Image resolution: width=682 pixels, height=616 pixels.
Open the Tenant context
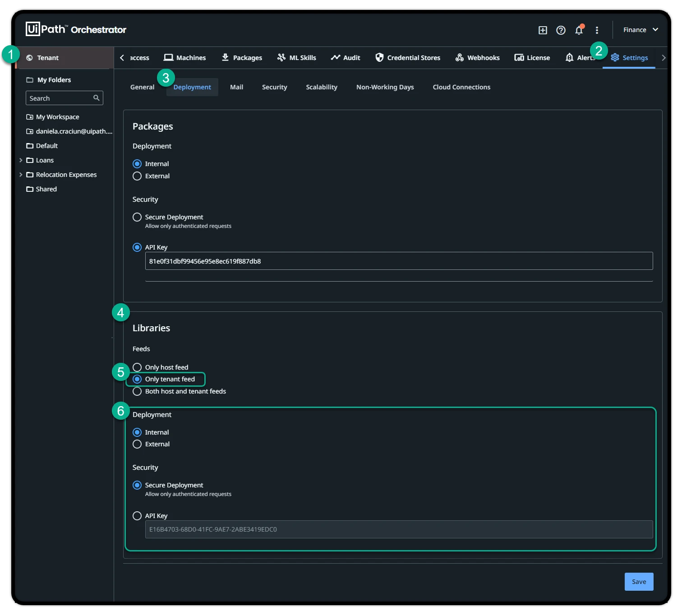pyautogui.click(x=65, y=58)
